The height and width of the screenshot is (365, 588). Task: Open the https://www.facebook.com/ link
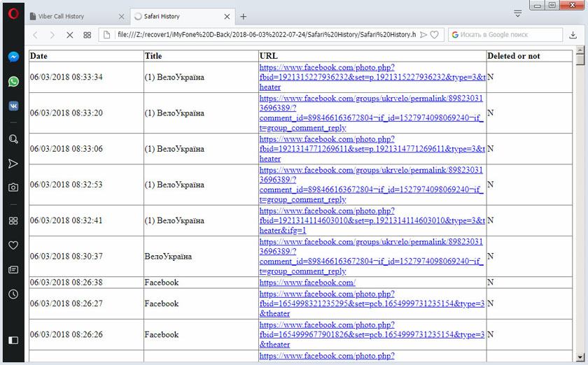[307, 282]
